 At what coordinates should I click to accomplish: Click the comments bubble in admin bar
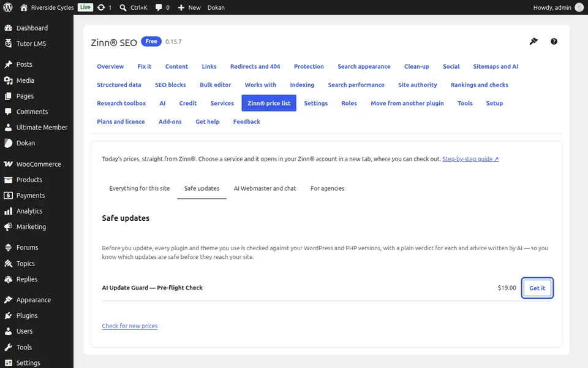(x=159, y=7)
